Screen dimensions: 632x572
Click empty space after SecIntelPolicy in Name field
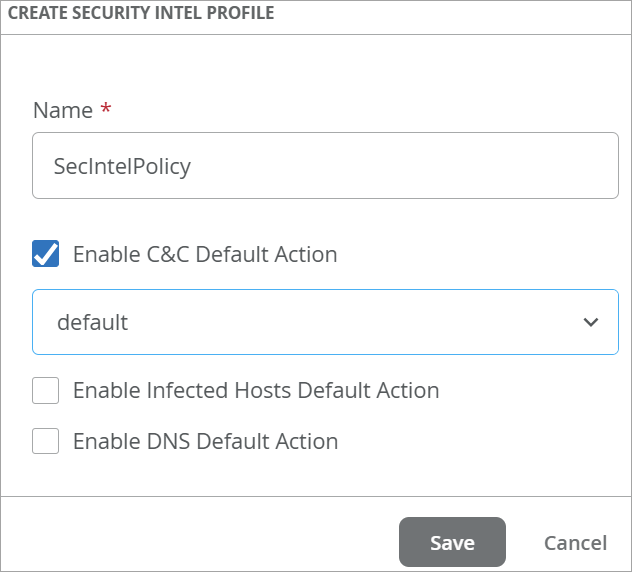point(420,166)
